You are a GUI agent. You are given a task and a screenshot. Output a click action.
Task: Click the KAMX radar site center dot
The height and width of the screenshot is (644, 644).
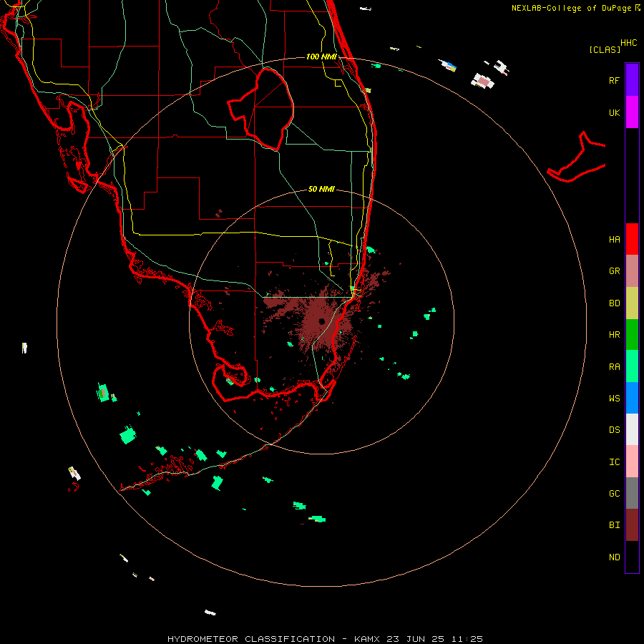click(x=321, y=321)
